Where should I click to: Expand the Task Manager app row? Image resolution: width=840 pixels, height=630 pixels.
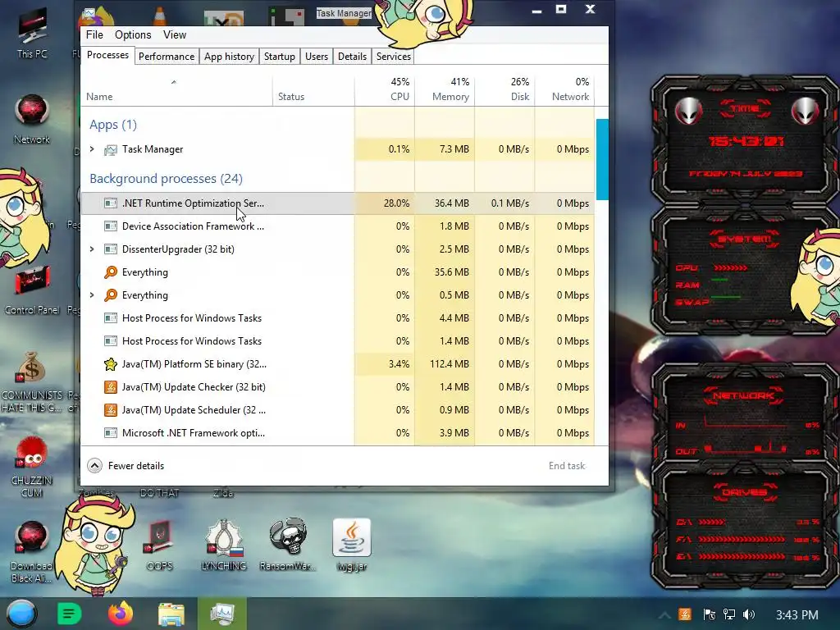[92, 149]
